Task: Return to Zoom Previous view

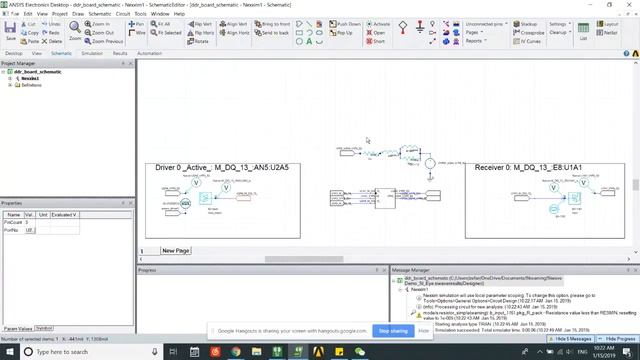Action: (104, 41)
